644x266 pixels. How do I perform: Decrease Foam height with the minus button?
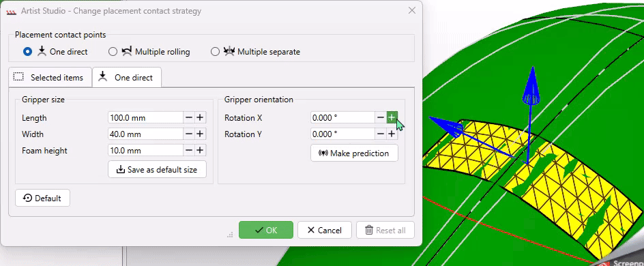pos(189,151)
